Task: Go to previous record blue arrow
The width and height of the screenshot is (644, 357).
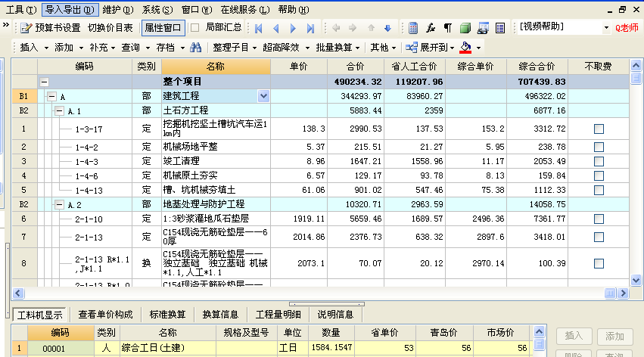Action: click(x=276, y=28)
